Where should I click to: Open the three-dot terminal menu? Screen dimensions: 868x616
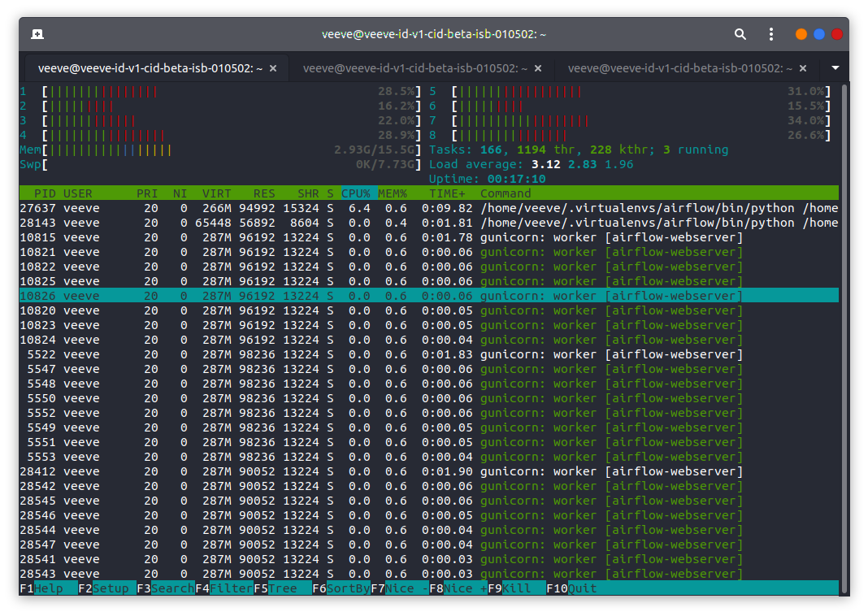pos(771,34)
